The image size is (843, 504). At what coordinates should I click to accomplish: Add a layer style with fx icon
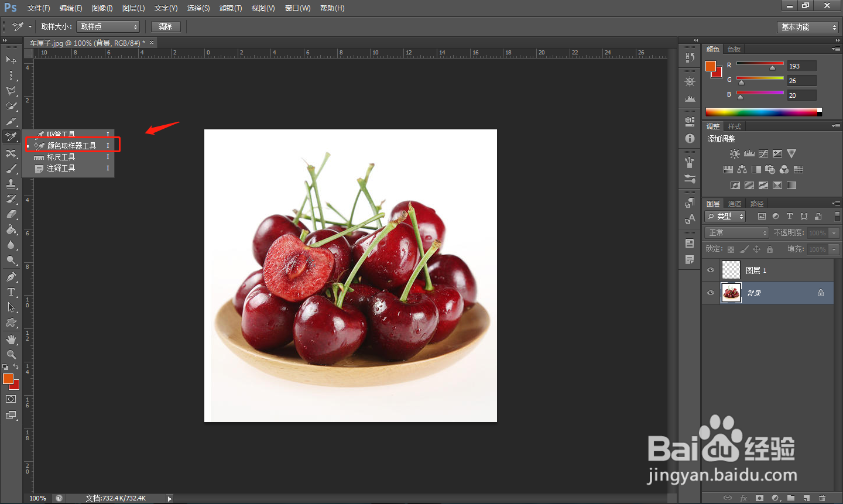pyautogui.click(x=743, y=498)
